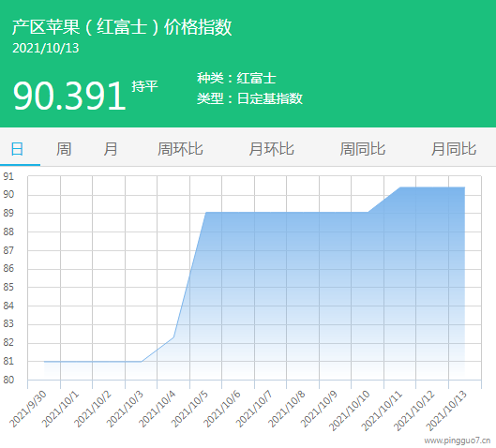Click the www.pingguo7.cn watermark link
Viewport: 496px width, 448px height.
[x=458, y=441]
